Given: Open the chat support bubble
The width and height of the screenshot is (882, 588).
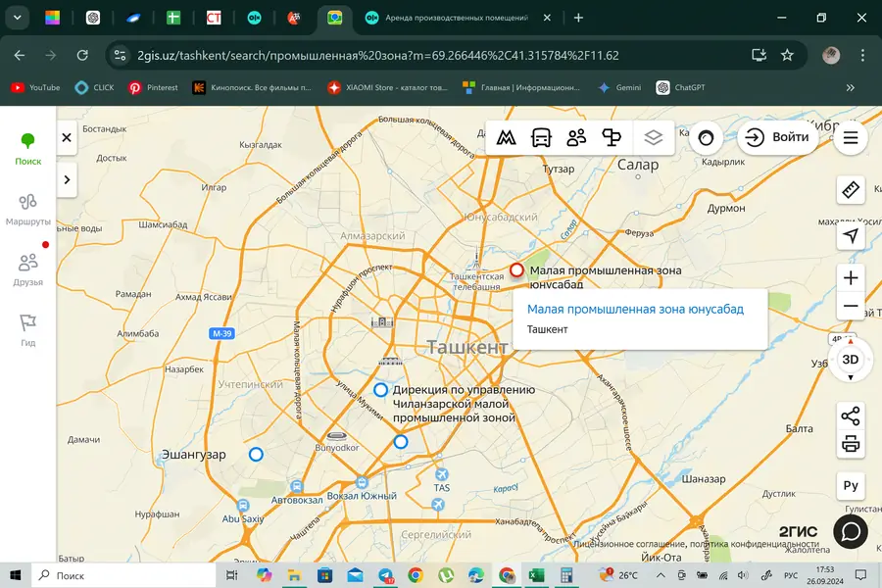Looking at the screenshot, I should (x=851, y=531).
